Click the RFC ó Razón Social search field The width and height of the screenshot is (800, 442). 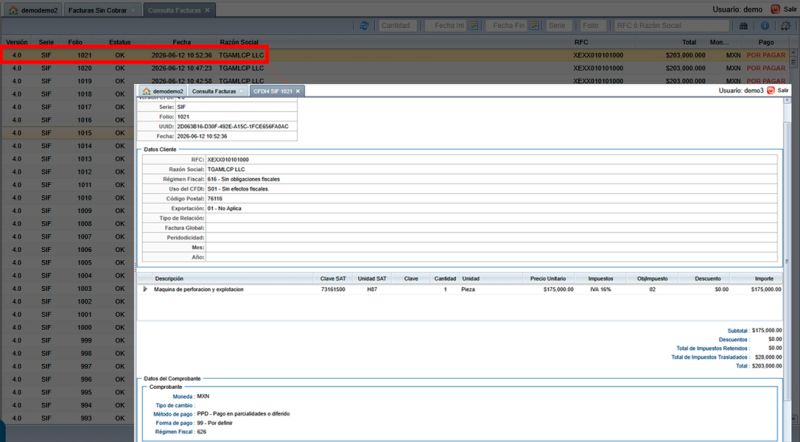[x=671, y=26]
